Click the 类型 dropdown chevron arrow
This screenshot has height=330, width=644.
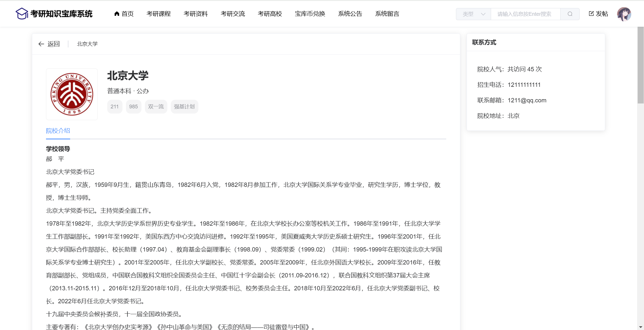tap(483, 14)
